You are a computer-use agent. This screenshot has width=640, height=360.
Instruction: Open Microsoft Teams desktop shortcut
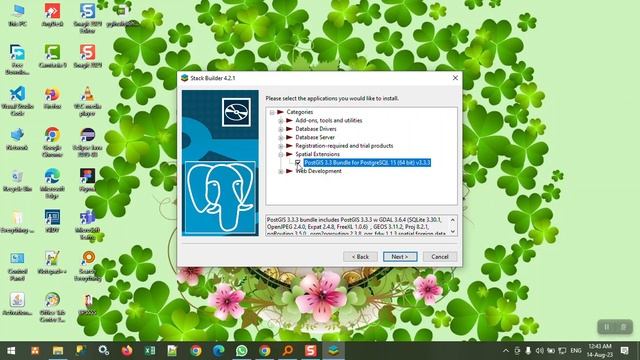click(x=87, y=225)
